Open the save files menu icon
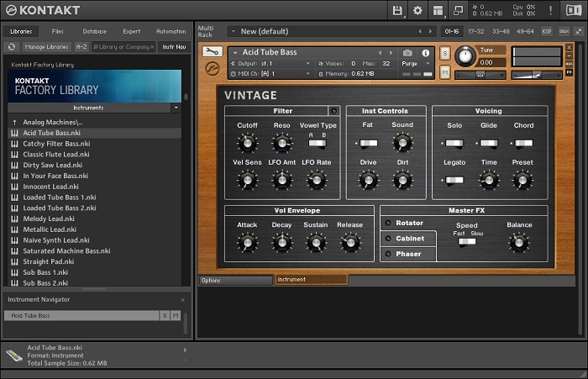This screenshot has height=379, width=588. pos(397,10)
